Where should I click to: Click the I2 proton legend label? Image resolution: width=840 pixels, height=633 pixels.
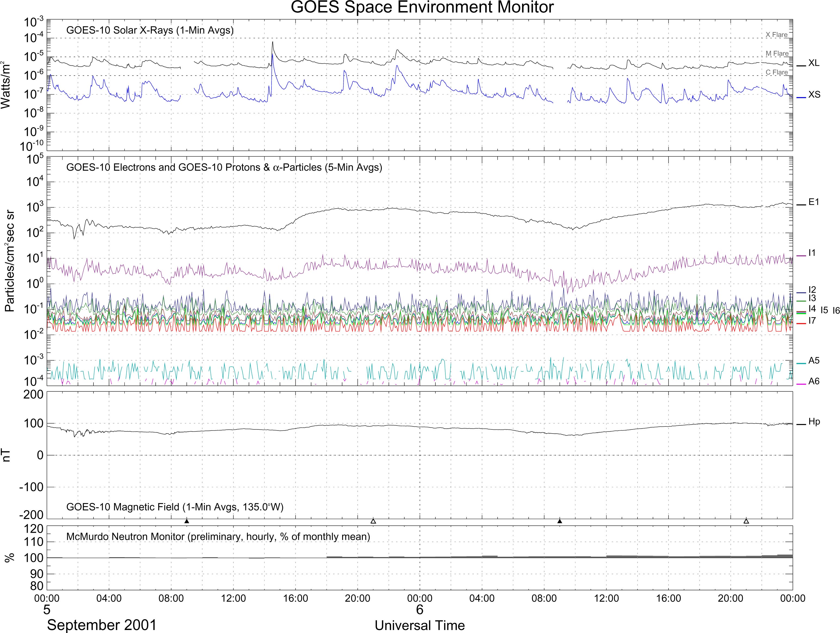click(812, 290)
